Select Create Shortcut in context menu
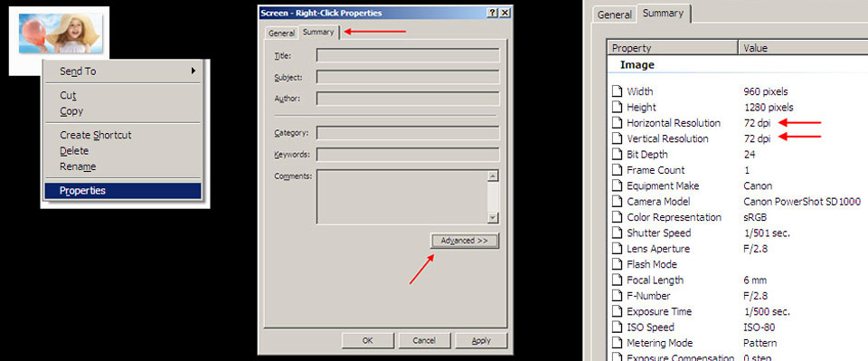Image resolution: width=868 pixels, height=361 pixels. pos(96,135)
